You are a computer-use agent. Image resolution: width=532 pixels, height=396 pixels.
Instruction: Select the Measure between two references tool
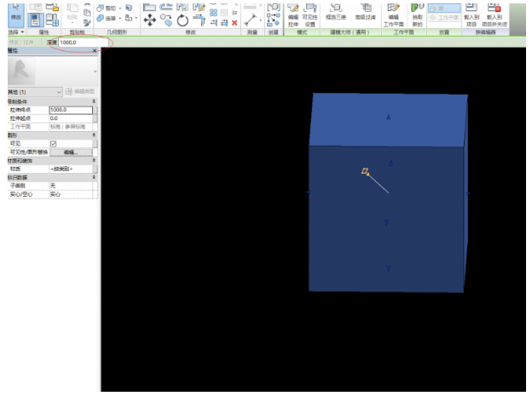click(251, 20)
